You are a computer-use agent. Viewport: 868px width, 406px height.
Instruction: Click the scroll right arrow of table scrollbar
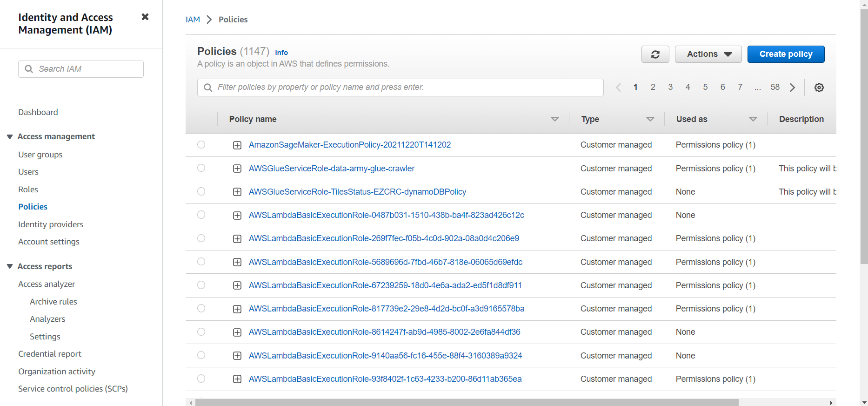(x=831, y=402)
